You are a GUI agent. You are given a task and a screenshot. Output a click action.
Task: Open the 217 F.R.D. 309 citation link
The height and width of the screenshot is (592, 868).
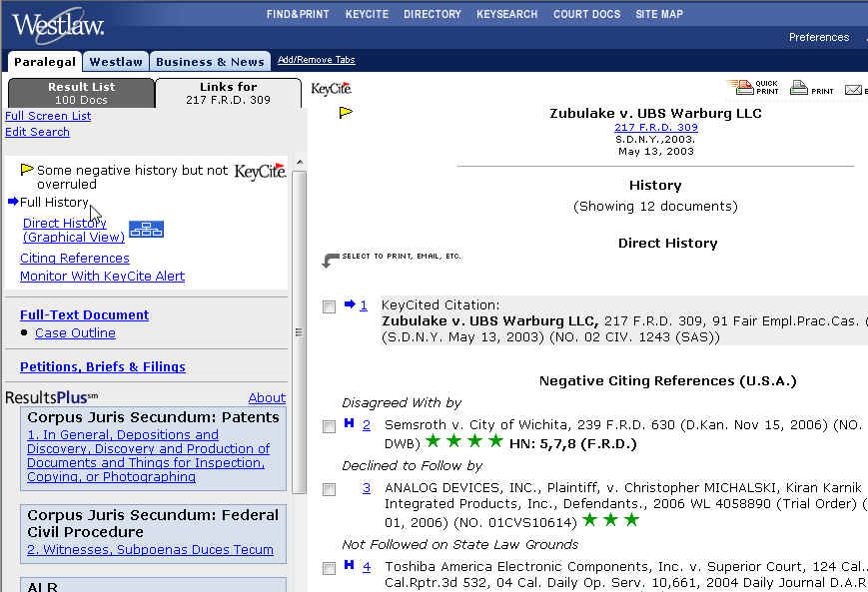tap(655, 128)
